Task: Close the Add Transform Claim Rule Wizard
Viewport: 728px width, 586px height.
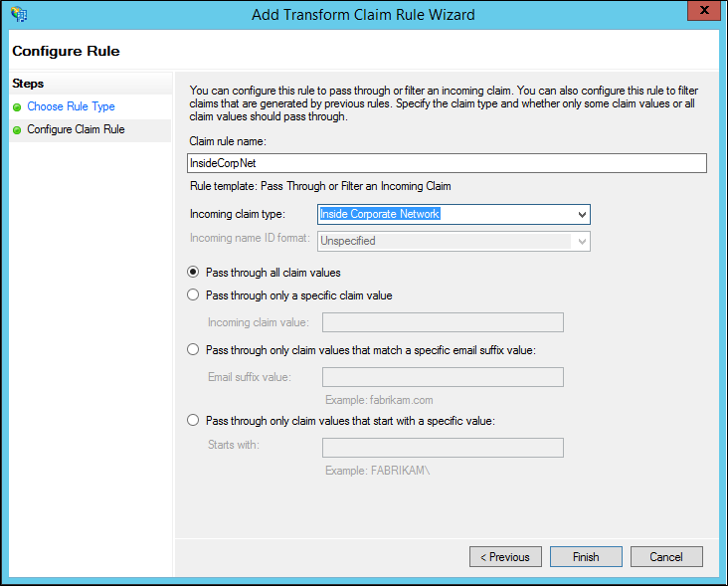Action: click(703, 11)
